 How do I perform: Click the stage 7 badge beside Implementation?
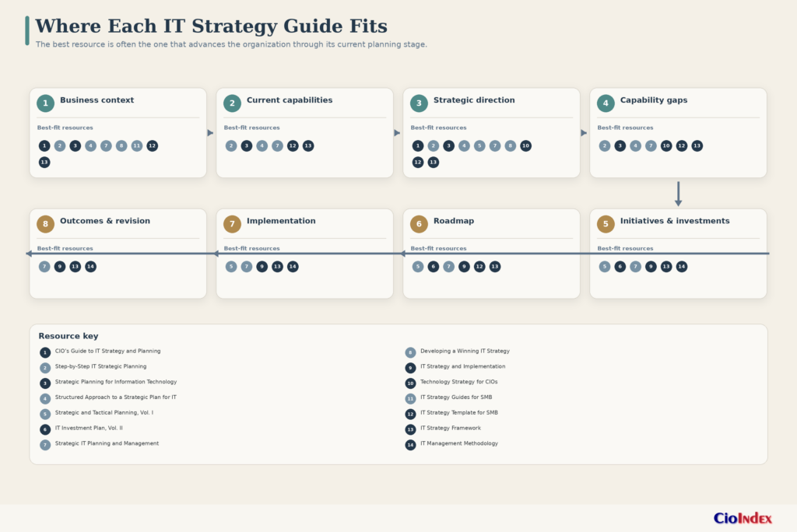[x=232, y=224]
